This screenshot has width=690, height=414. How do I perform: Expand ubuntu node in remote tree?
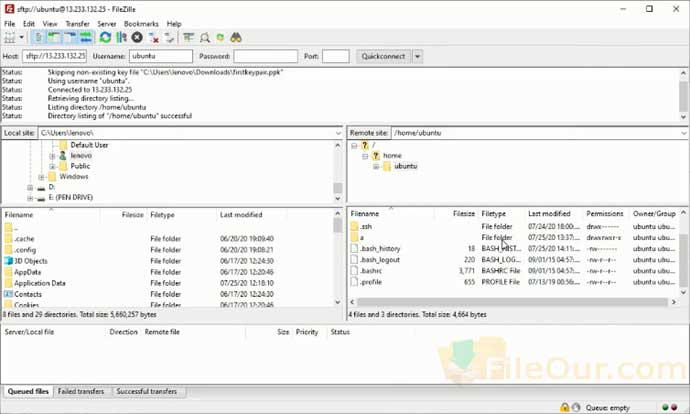tap(376, 166)
